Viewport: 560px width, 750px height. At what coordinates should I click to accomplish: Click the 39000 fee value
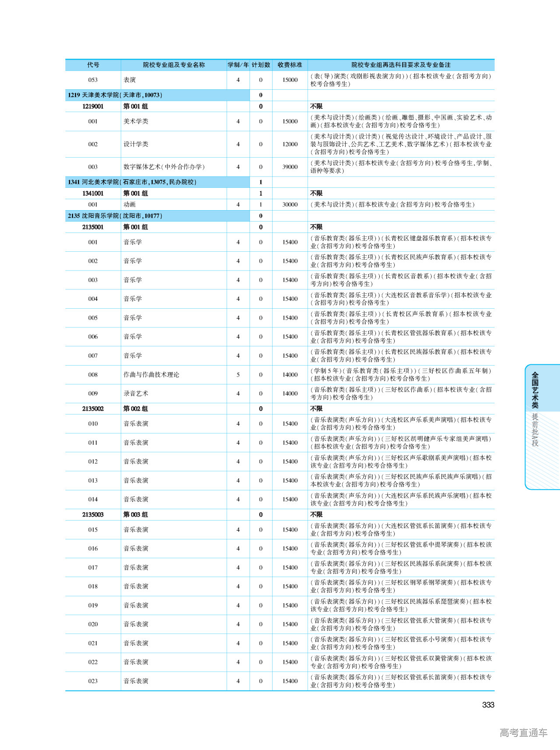coord(290,167)
